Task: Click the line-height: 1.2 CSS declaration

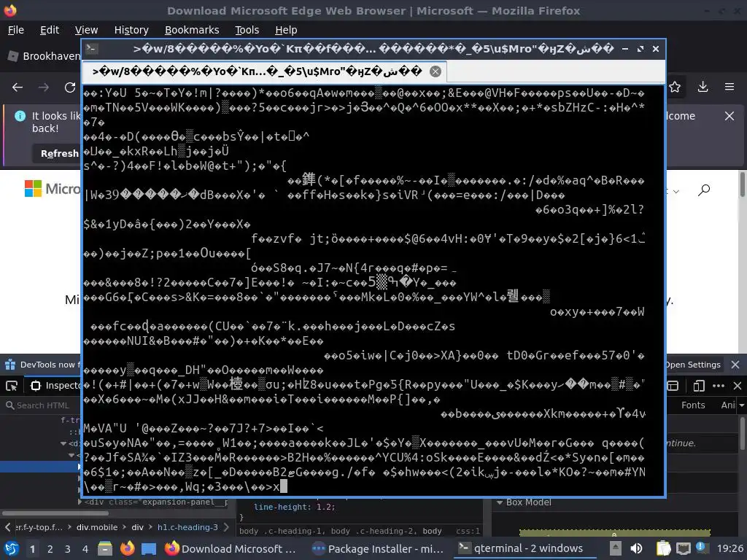Action: click(x=295, y=507)
